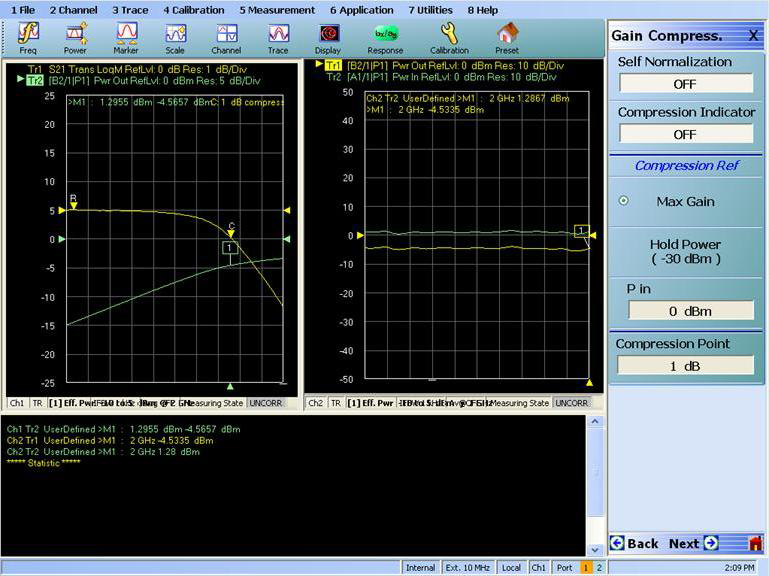Click the Response toolbar icon
This screenshot has width=769, height=576.
click(385, 38)
